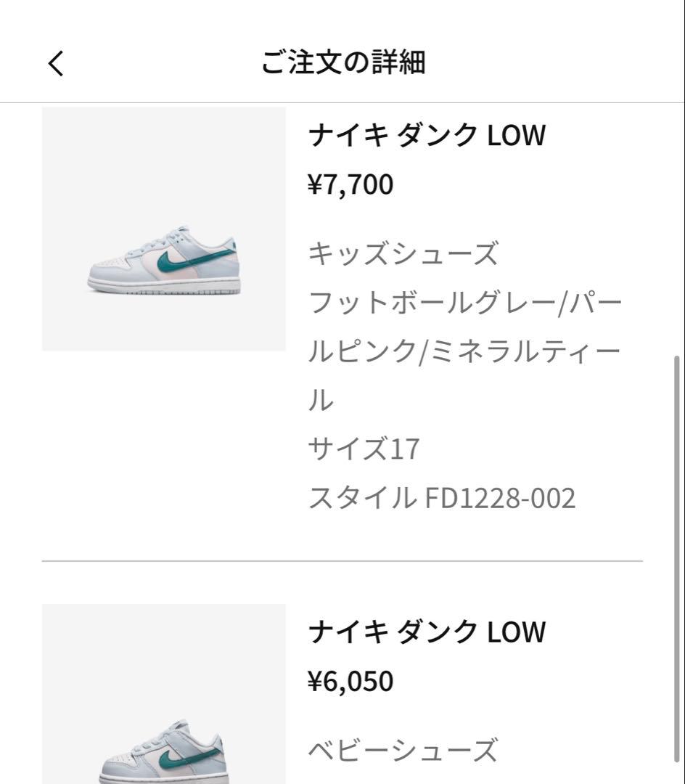
Task: Select the FD1228-002 style code
Action: pyautogui.click(x=501, y=499)
